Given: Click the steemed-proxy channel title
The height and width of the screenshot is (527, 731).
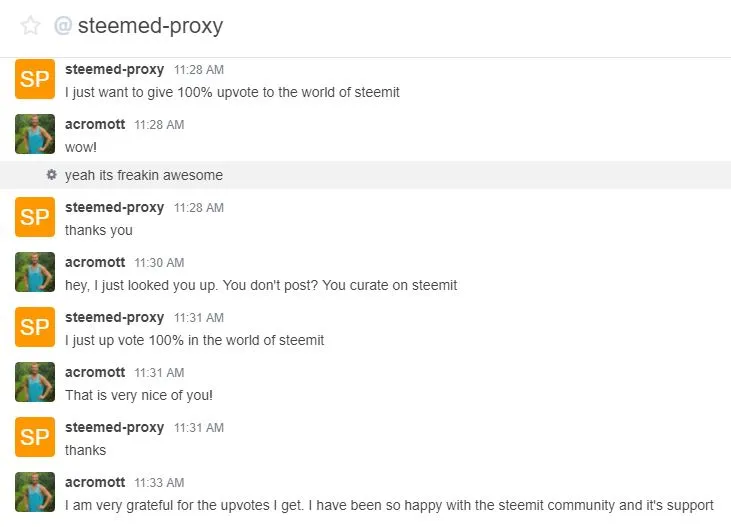Looking at the screenshot, I should tap(150, 26).
